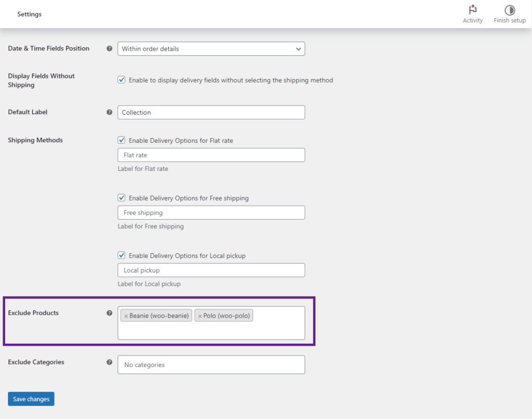Uncheck Enable Delivery Options for Local pickup
Viewport: 532px width, 419px height.
(122, 255)
